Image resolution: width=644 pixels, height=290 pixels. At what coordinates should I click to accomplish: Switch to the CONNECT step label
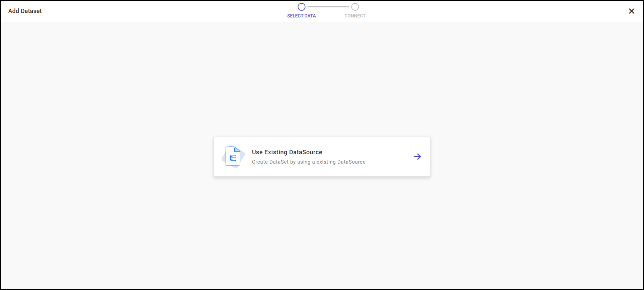point(355,16)
